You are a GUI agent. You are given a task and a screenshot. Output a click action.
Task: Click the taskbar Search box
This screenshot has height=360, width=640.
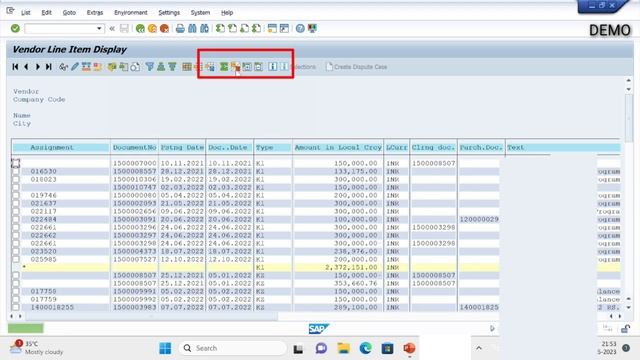[232, 348]
